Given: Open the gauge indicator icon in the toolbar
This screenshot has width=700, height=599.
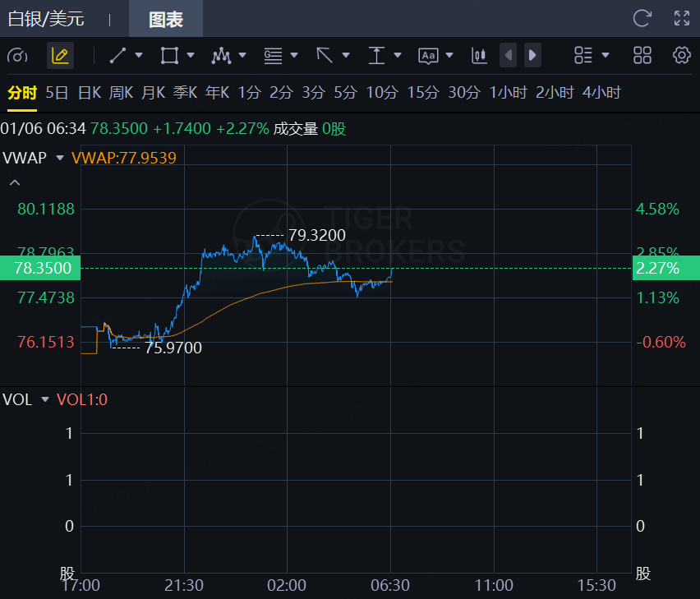Looking at the screenshot, I should (17, 55).
